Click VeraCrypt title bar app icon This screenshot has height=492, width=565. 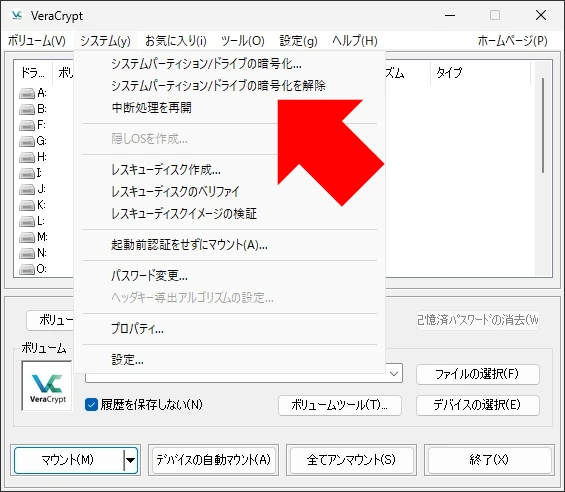[17, 15]
